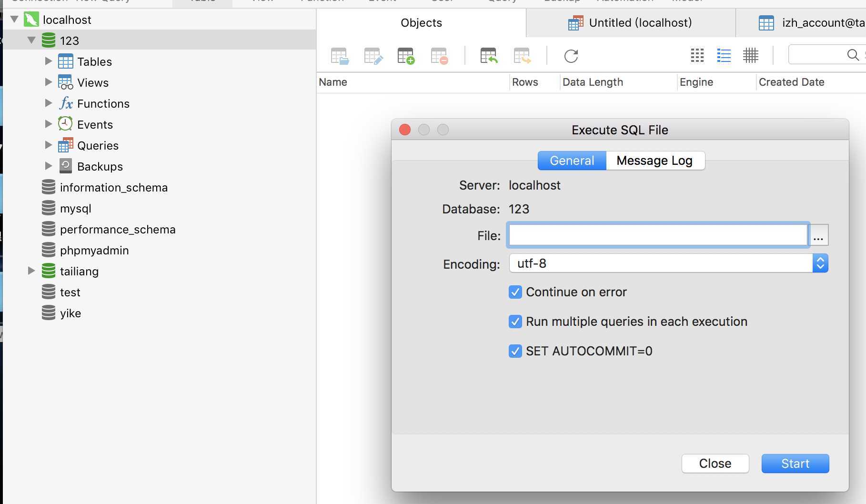Click the Import Wizard toolbar icon
Screen dimensions: 866x504
click(489, 56)
